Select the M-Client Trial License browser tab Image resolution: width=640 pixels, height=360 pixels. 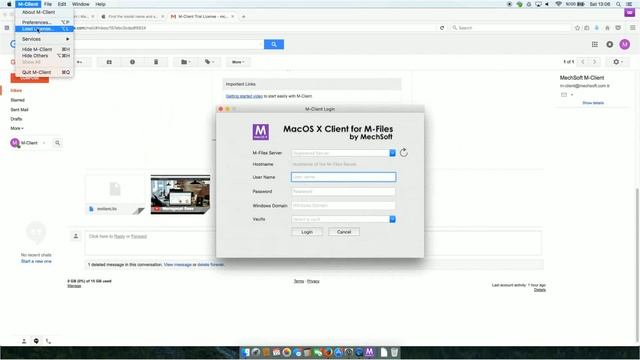pyautogui.click(x=202, y=17)
